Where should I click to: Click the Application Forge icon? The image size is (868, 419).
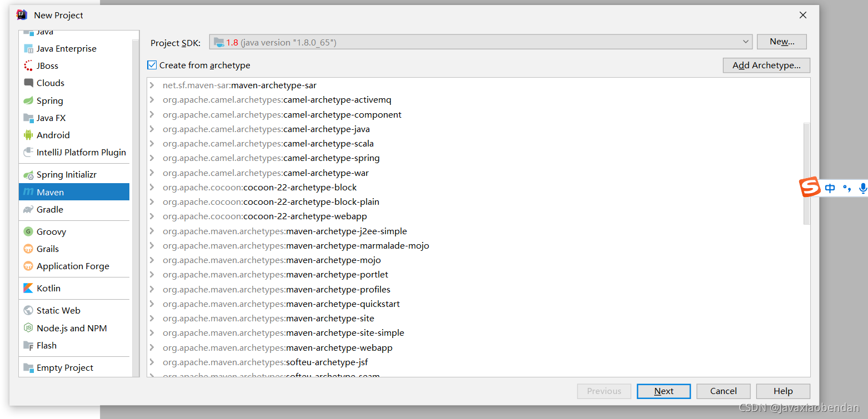[x=28, y=266]
